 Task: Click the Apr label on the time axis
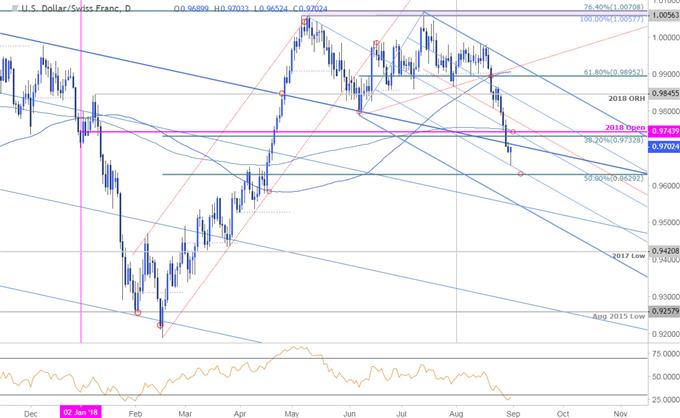(240, 414)
